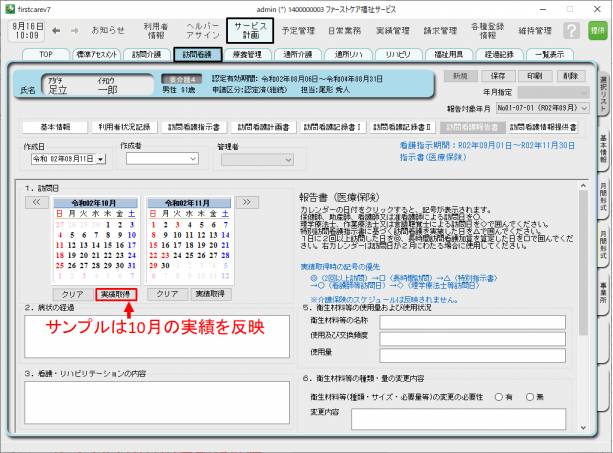Image resolution: width=613 pixels, height=453 pixels.
Task: Click the green 提供 button at top right
Action: pos(598,32)
